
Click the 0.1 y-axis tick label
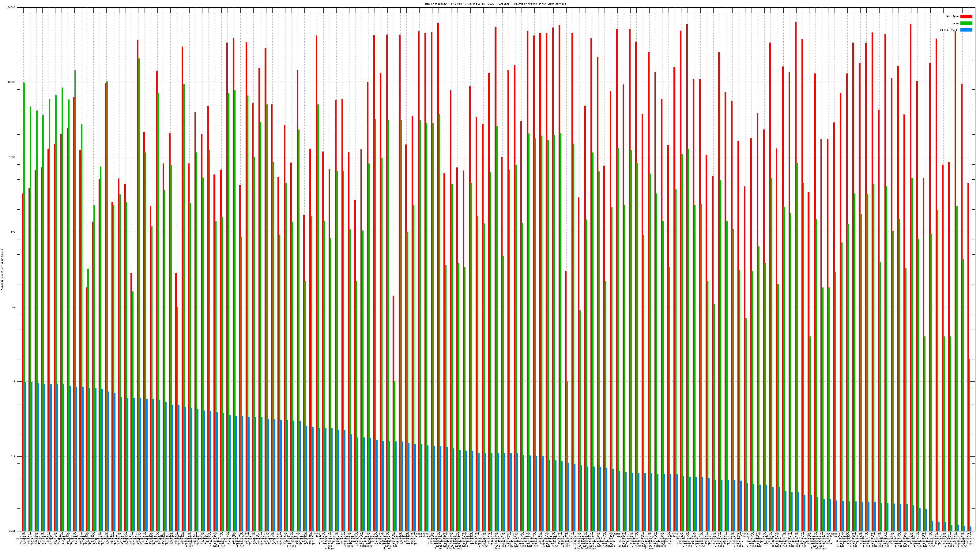[13, 456]
